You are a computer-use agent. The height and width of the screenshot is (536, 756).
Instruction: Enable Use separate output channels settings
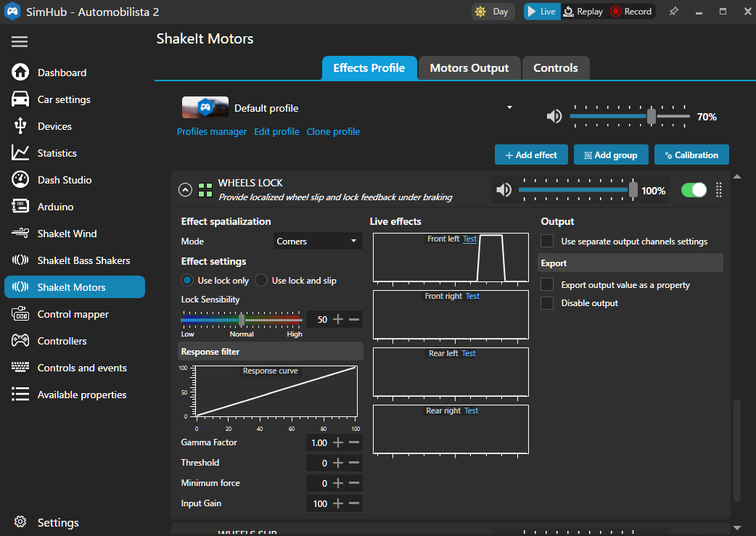[547, 241]
